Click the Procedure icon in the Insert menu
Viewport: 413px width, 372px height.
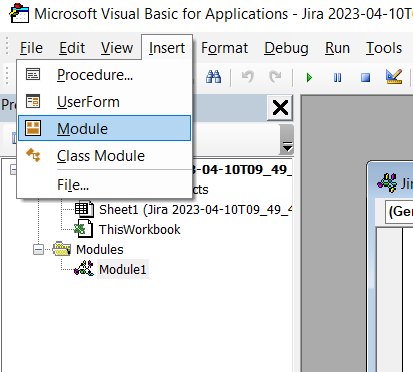point(33,74)
